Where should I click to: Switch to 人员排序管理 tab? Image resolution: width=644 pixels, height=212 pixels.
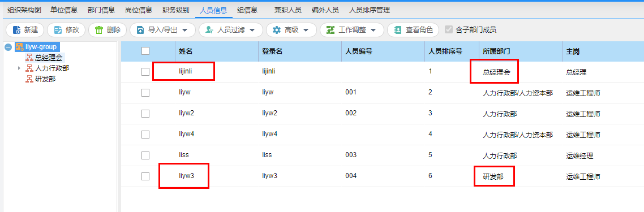pos(369,10)
